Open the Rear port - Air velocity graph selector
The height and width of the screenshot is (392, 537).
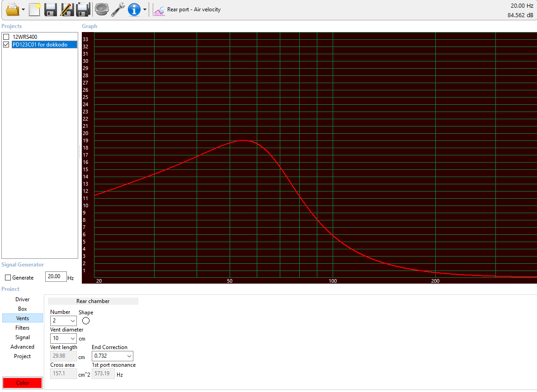tap(193, 9)
